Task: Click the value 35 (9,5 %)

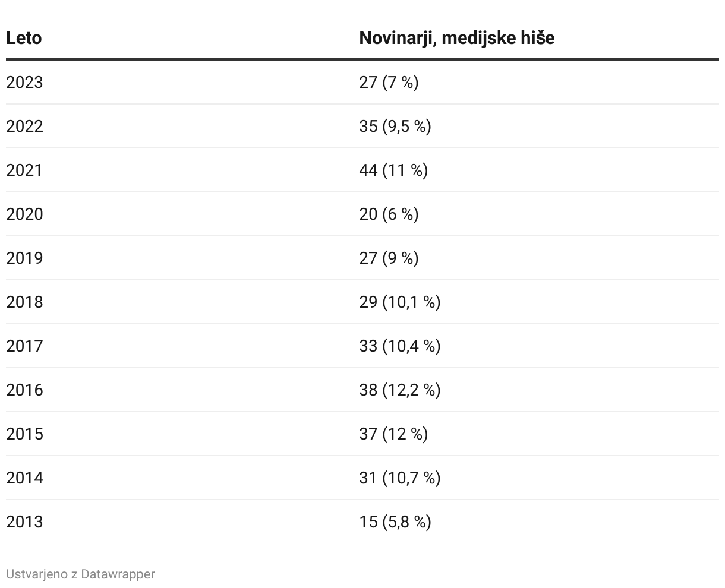Action: coord(395,126)
